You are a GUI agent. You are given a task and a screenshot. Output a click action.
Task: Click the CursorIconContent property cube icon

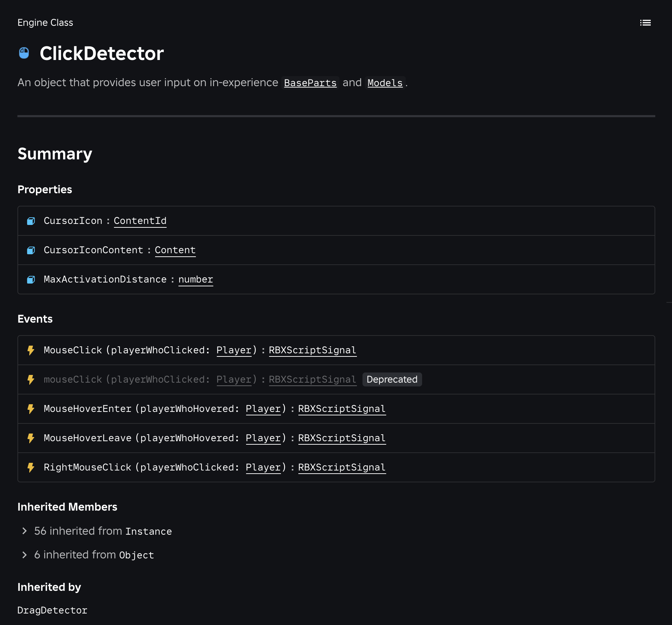tap(31, 250)
